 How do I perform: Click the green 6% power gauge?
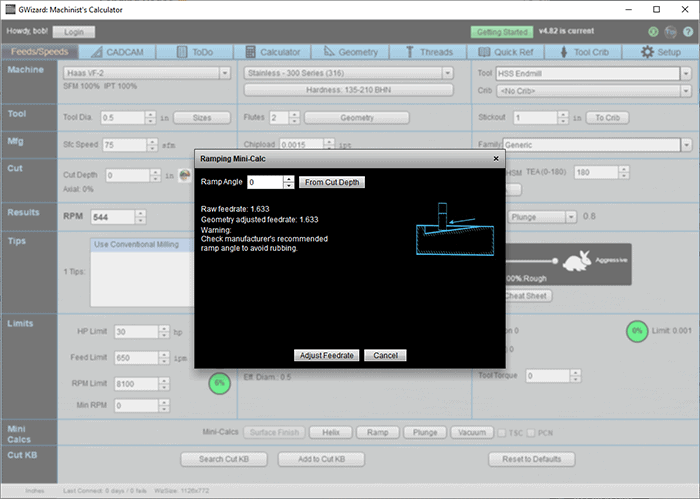220,383
